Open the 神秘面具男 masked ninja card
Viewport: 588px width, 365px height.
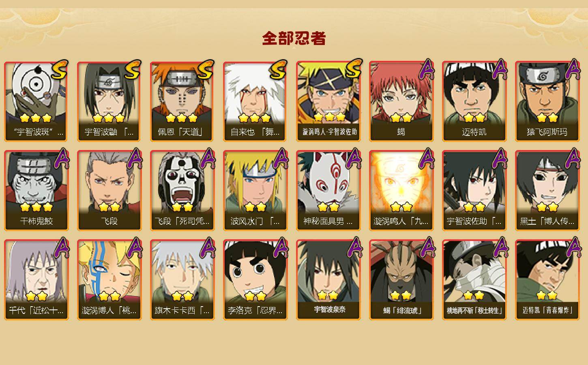328,191
